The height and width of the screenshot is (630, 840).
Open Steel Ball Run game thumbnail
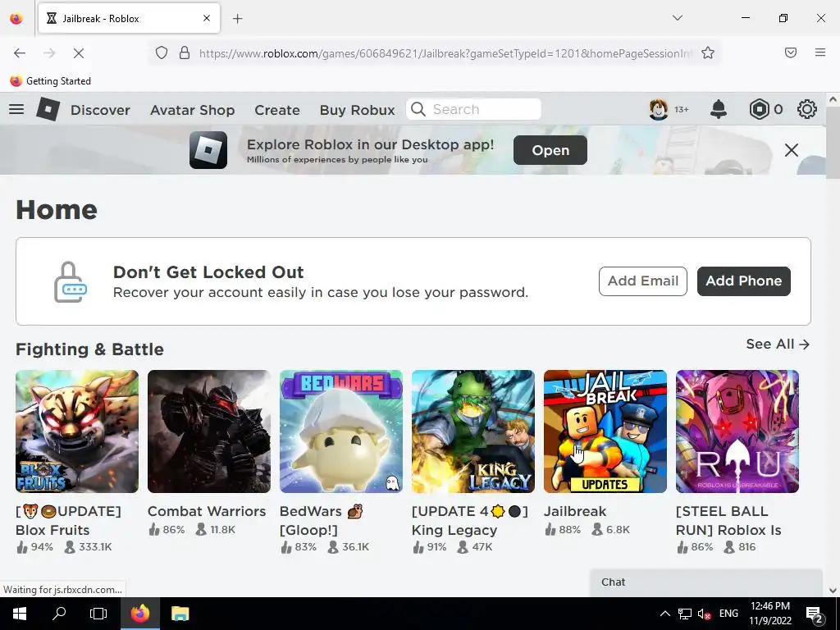point(737,431)
